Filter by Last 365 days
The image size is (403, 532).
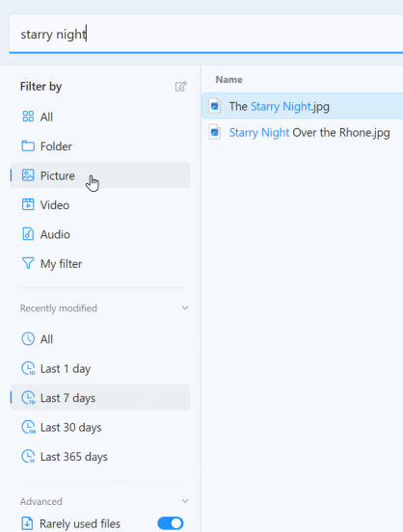[100, 456]
